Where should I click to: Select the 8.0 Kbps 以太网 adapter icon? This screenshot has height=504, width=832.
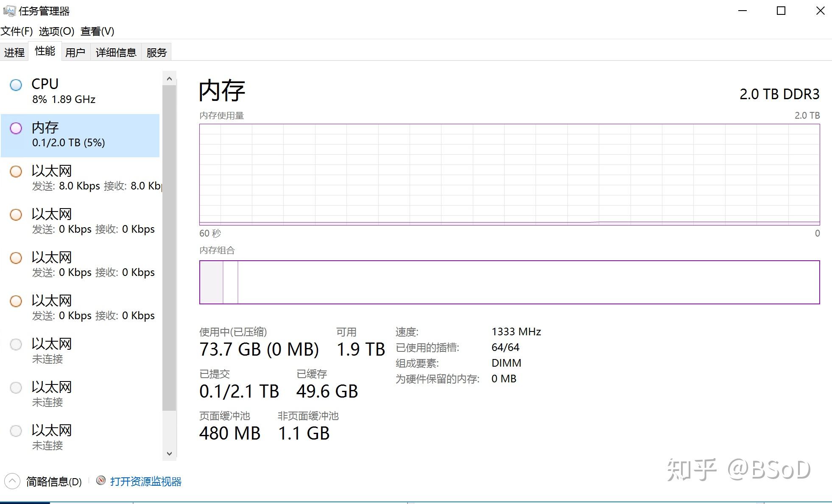16,172
